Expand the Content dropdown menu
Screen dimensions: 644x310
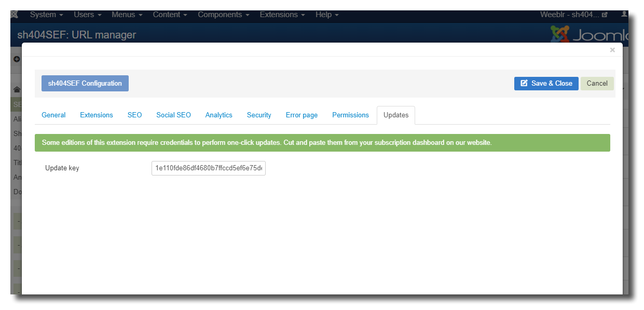coord(170,15)
